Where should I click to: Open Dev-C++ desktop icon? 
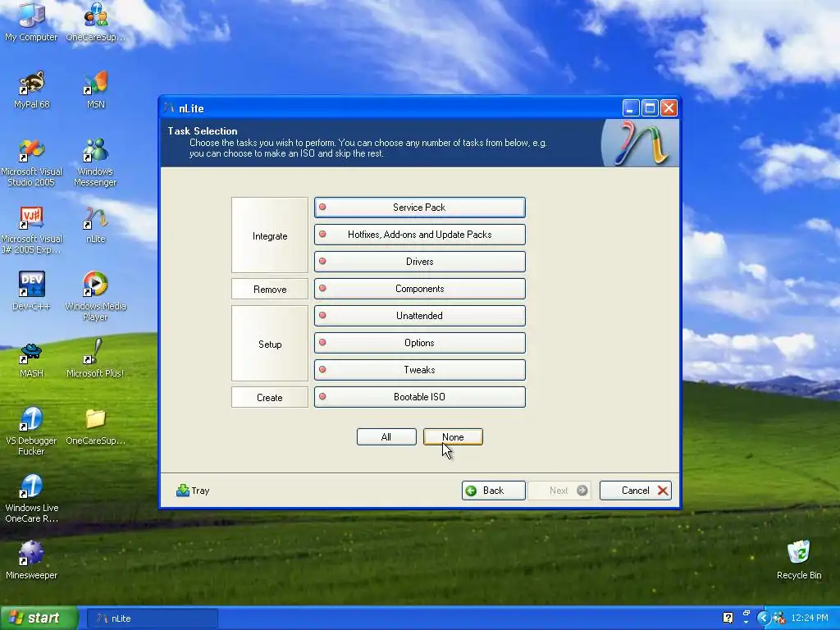coord(32,291)
